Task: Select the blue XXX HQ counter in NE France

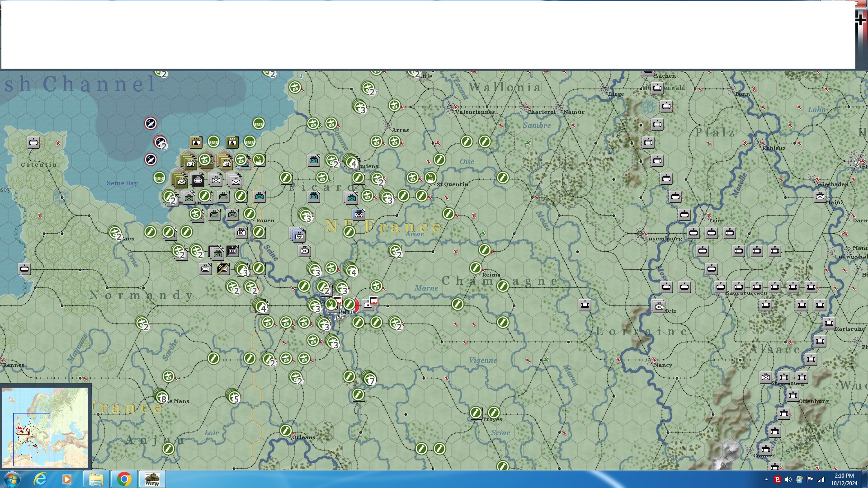Action: pos(359,214)
